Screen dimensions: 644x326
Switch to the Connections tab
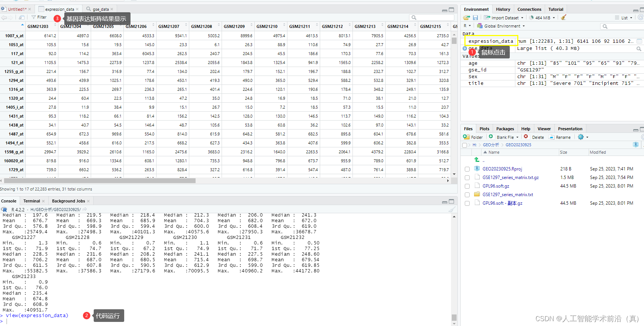click(x=529, y=9)
